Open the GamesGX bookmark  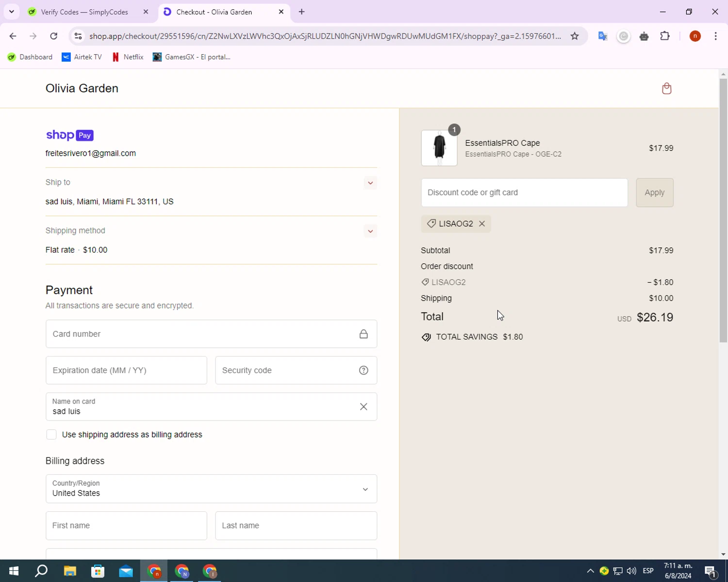(192, 57)
